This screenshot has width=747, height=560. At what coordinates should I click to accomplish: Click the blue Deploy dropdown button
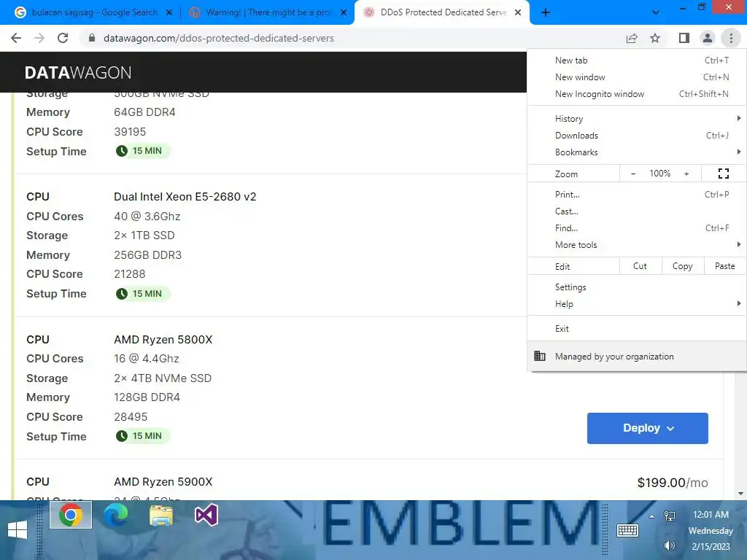pyautogui.click(x=648, y=428)
